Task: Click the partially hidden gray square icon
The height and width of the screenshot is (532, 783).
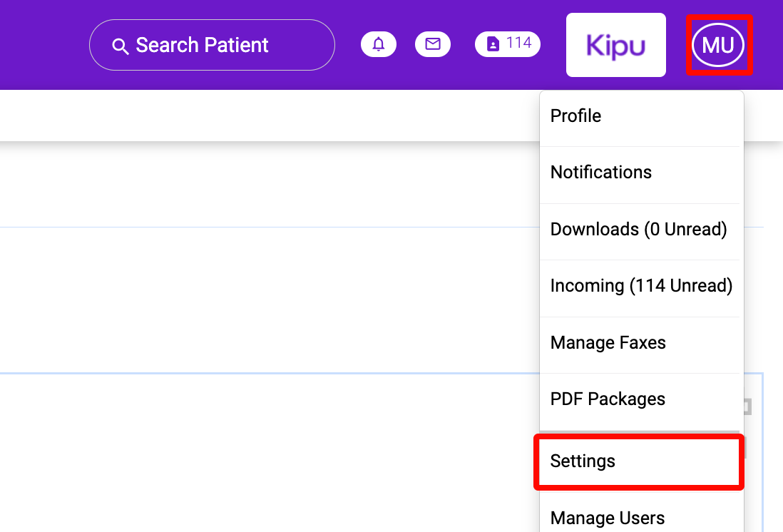Action: coord(747,406)
